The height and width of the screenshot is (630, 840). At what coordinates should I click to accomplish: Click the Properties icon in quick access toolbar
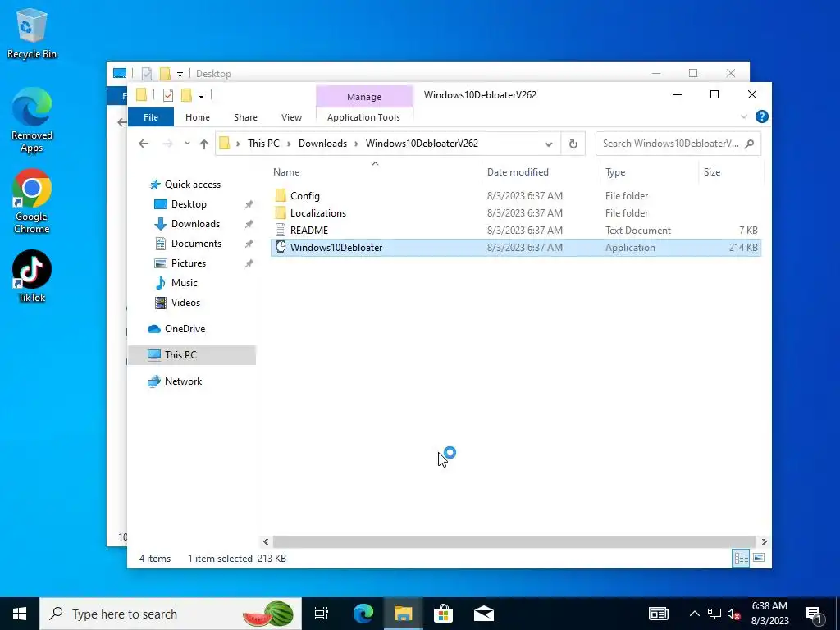[x=167, y=95]
